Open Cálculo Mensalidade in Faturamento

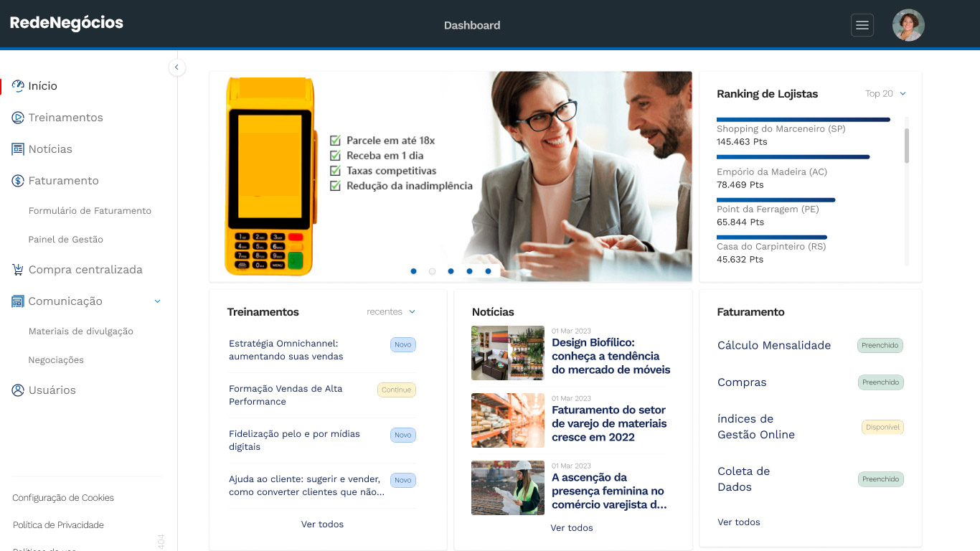774,345
